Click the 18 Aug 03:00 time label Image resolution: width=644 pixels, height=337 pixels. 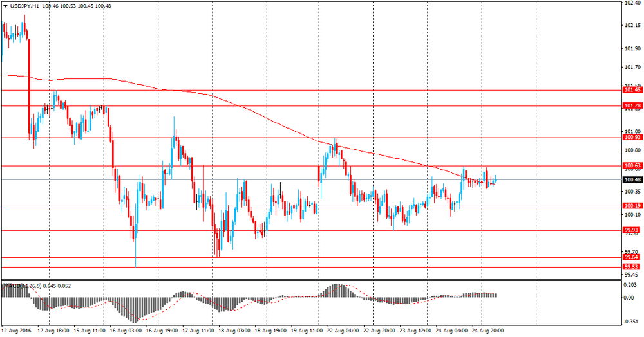[x=234, y=331]
